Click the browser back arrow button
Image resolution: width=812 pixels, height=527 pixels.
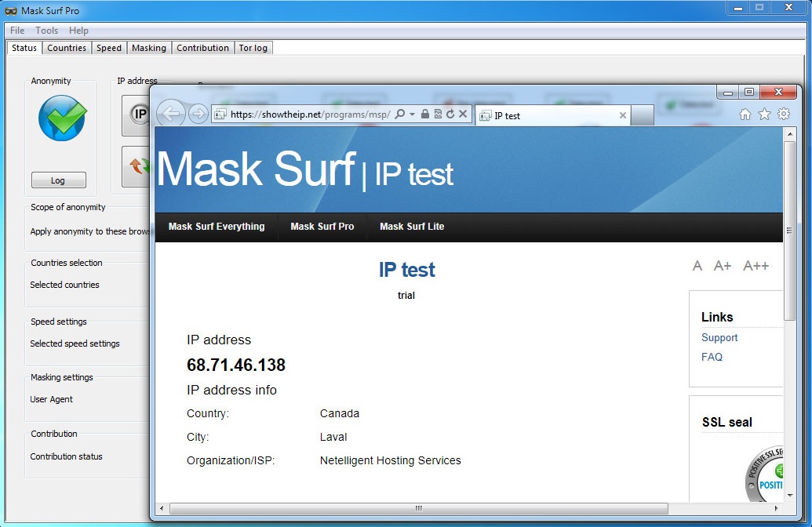pos(170,113)
